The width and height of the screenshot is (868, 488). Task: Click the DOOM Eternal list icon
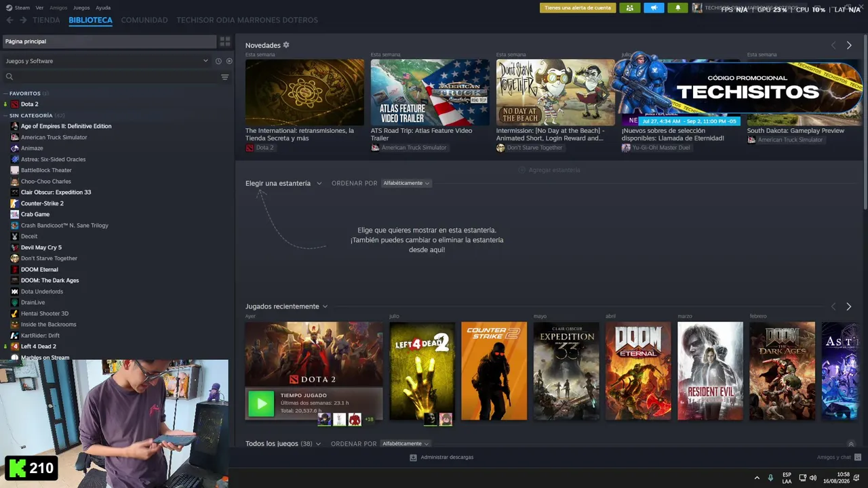pos(15,270)
